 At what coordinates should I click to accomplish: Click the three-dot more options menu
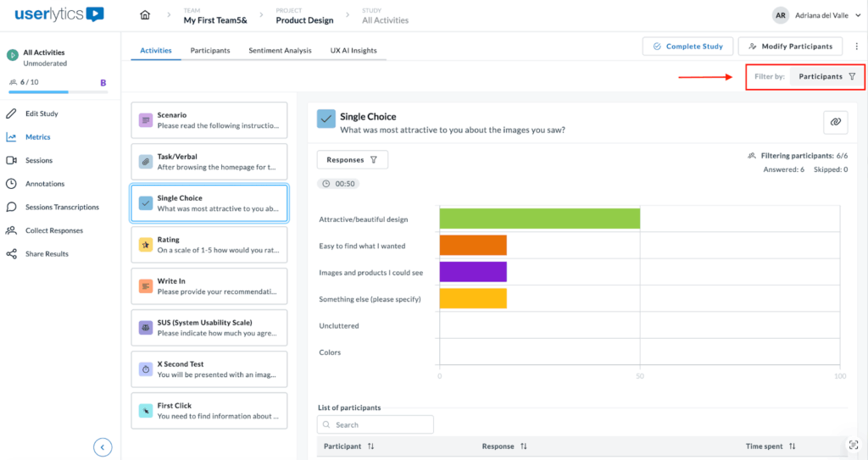856,47
